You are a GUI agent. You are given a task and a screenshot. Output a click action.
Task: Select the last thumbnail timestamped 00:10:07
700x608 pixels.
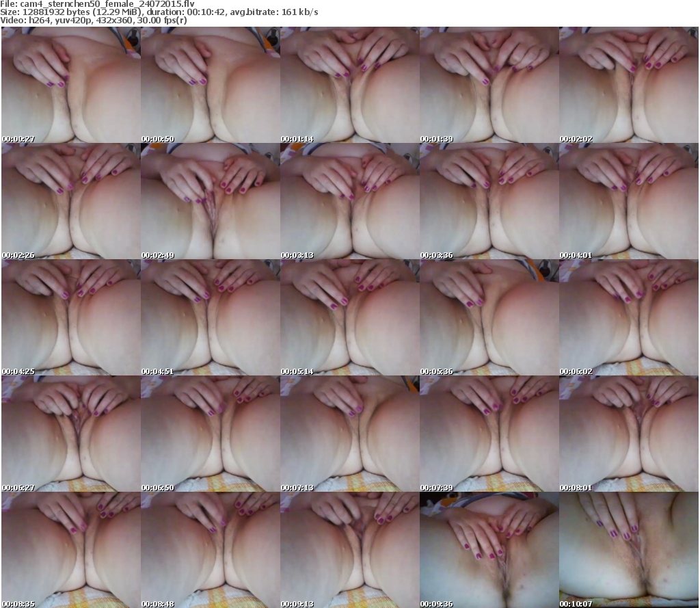pyautogui.click(x=628, y=550)
